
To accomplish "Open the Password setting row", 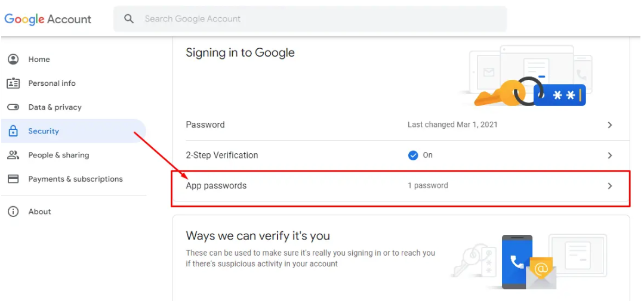I will pyautogui.click(x=205, y=125).
